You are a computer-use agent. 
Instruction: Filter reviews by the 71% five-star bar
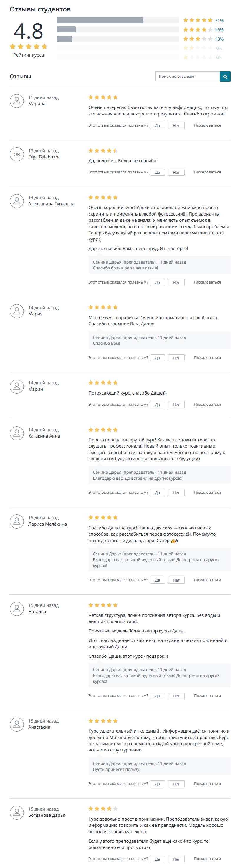[117, 21]
